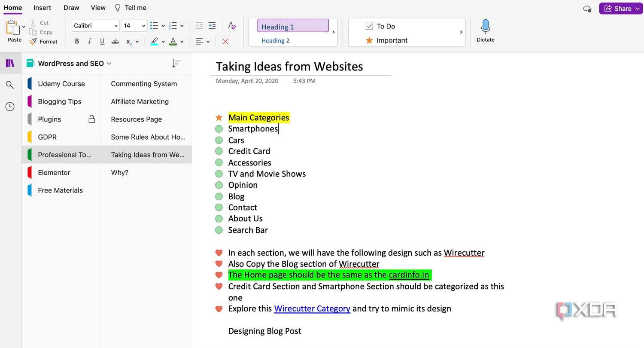Open the GDPR section

[x=61, y=137]
